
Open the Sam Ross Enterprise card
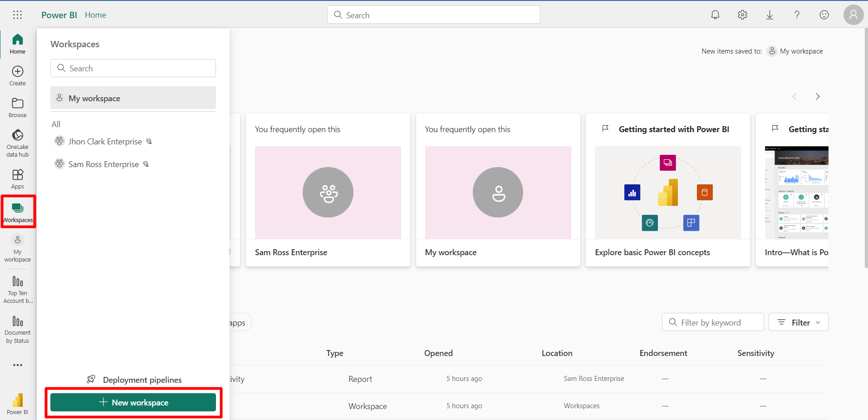point(328,190)
